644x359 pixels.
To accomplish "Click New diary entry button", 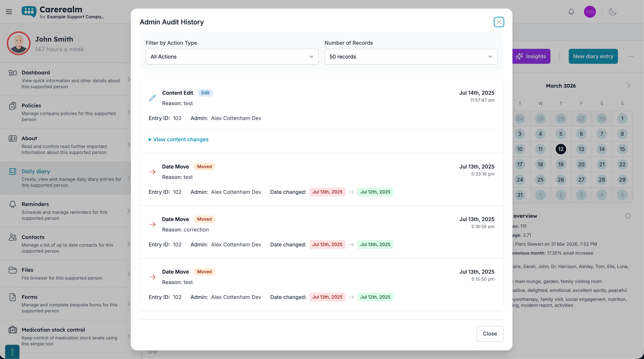I will tap(593, 56).
